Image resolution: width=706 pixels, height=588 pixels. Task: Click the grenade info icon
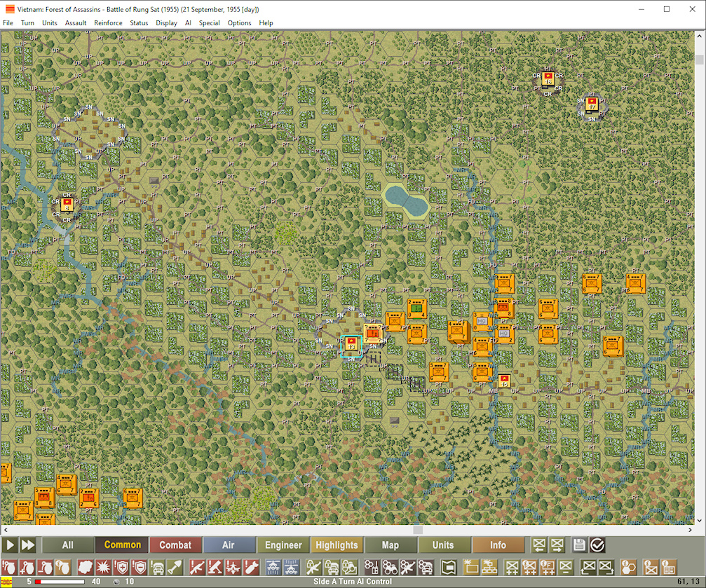tap(63, 567)
